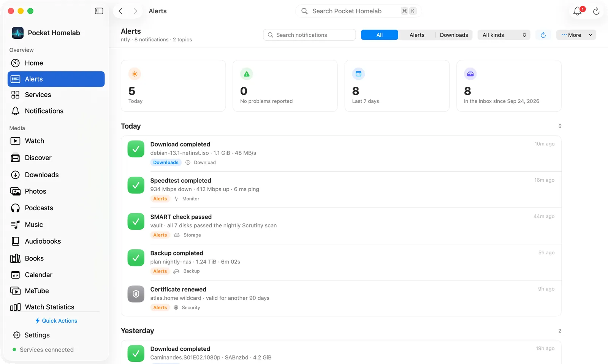This screenshot has height=364, width=608.
Task: Open the debian-13.1-netinst.iso download notification
Action: coord(341,153)
